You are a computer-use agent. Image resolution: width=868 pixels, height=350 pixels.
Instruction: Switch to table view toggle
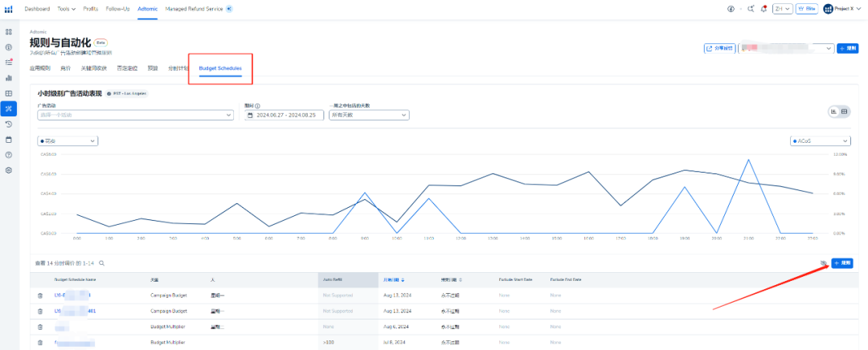pos(844,111)
